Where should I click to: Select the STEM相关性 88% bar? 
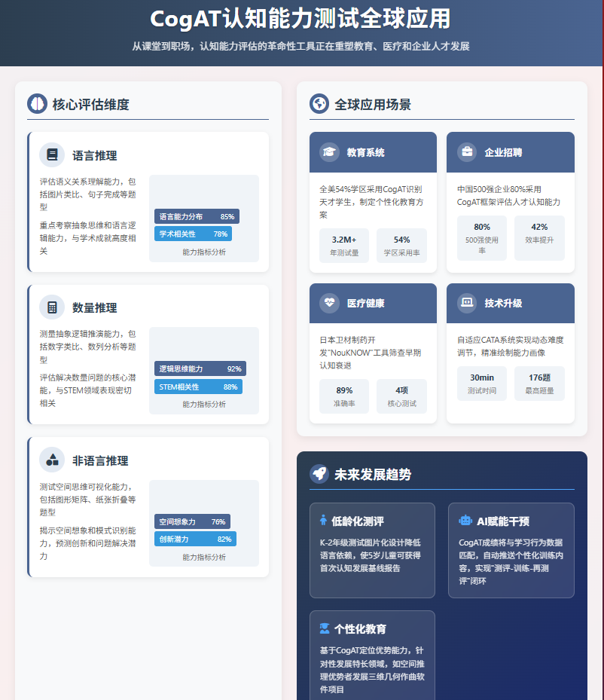pos(199,387)
